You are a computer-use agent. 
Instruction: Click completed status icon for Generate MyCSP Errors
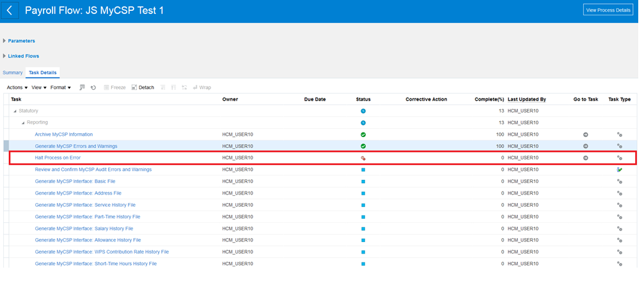click(x=363, y=146)
